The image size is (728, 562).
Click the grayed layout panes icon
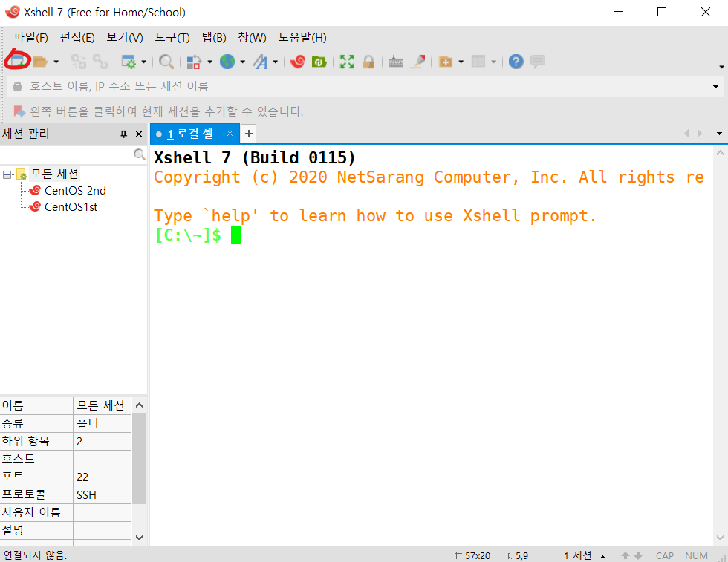[478, 62]
